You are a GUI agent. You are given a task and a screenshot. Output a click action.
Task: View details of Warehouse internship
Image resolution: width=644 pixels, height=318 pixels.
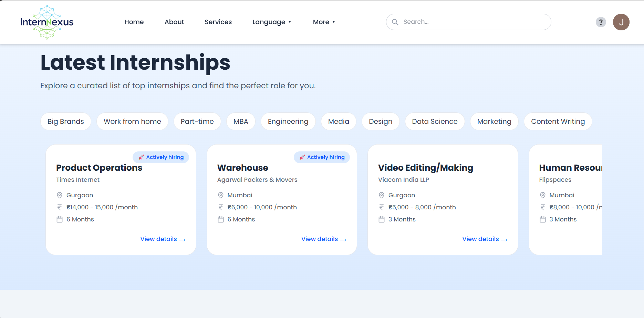pyautogui.click(x=324, y=239)
